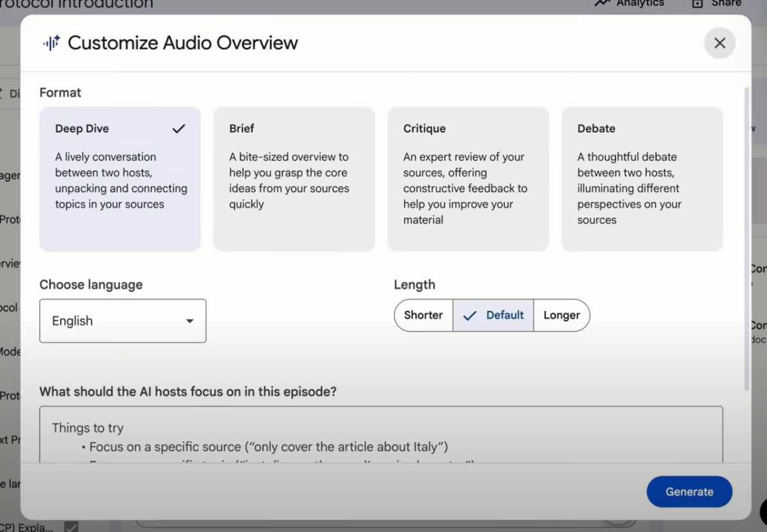
Task: Click the blue checkmark beside Default length
Action: (470, 315)
